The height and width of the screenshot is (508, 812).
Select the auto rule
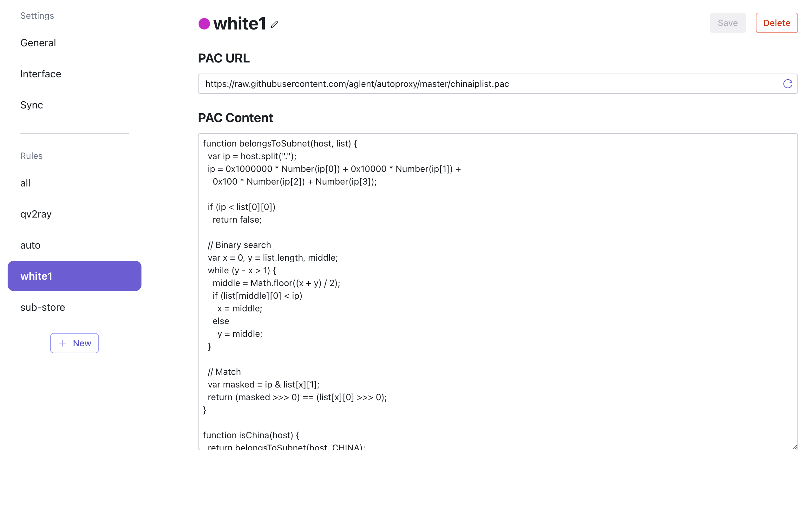30,245
